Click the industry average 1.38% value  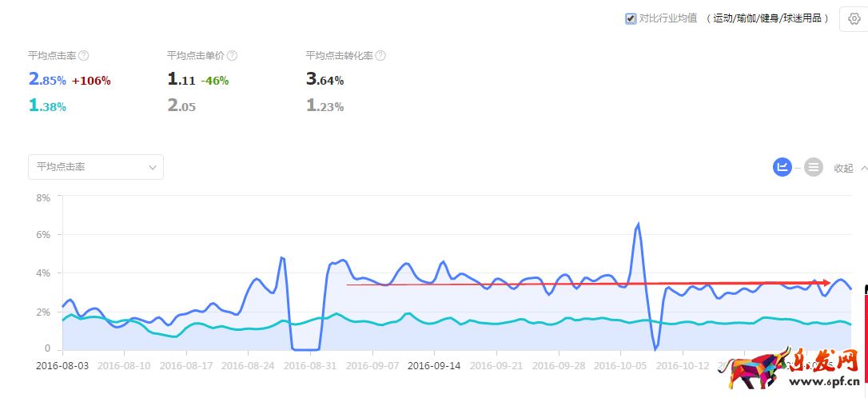(47, 106)
